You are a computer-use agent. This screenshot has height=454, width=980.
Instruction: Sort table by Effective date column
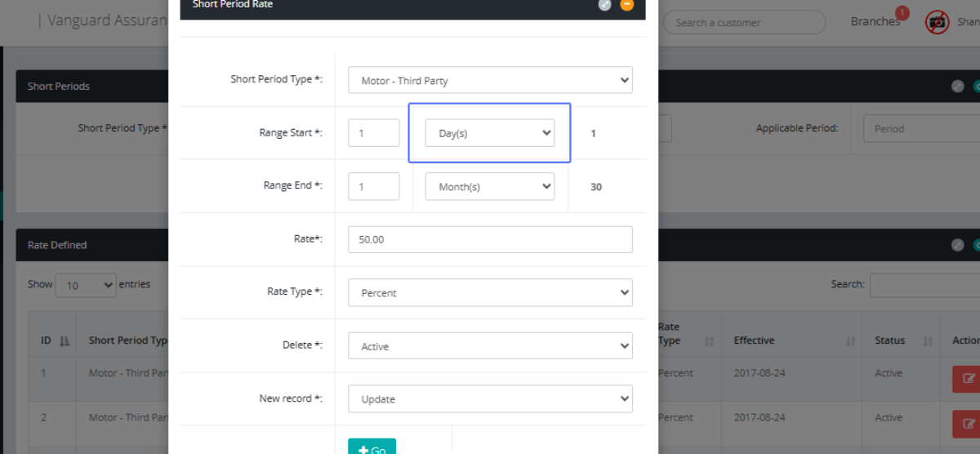pos(850,340)
